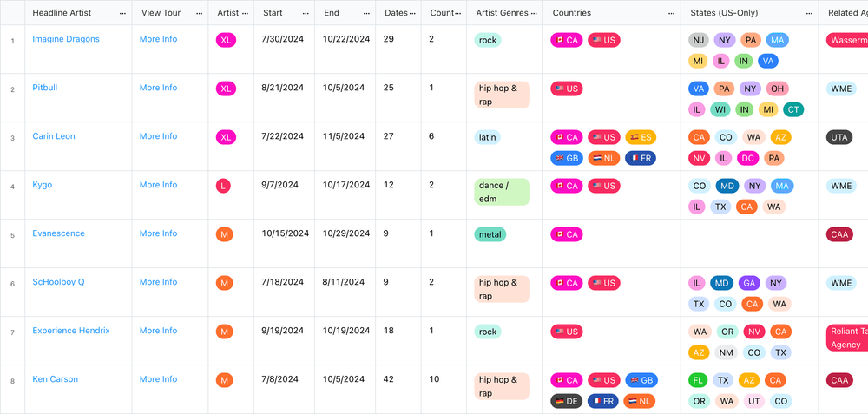
Task: Open ScHoolboy Q artist link
Action: [x=58, y=282]
